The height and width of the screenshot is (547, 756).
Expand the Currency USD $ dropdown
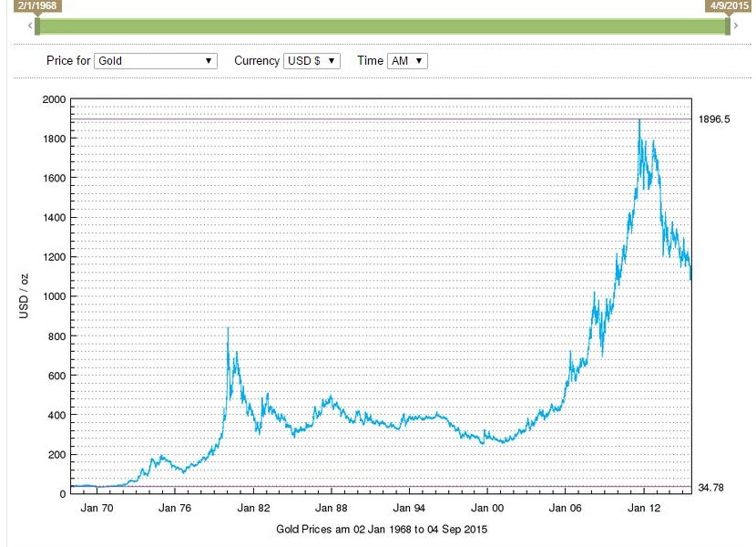312,61
